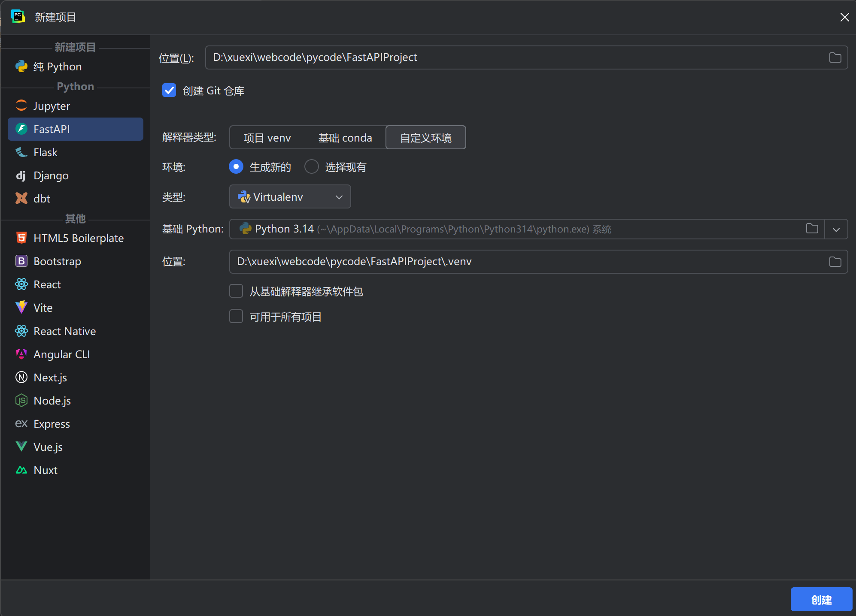Select the dbt orange icon
Image resolution: width=856 pixels, height=616 pixels.
tap(21, 198)
